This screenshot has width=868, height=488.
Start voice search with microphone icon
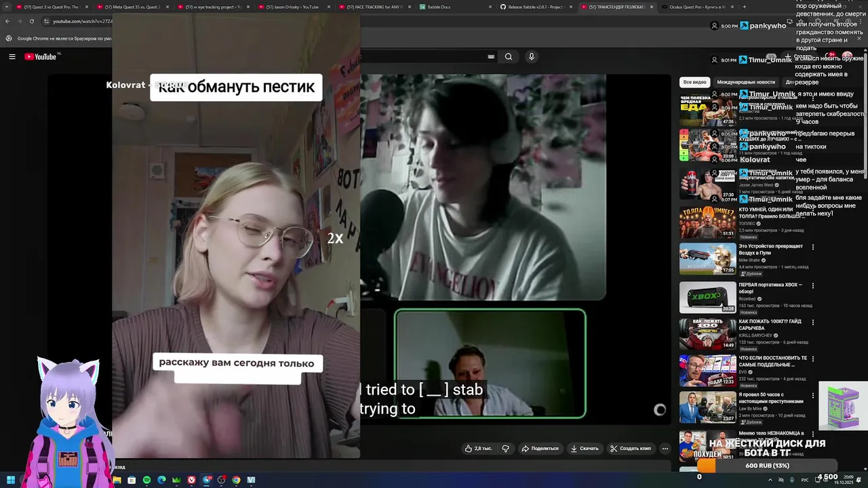pos(532,57)
